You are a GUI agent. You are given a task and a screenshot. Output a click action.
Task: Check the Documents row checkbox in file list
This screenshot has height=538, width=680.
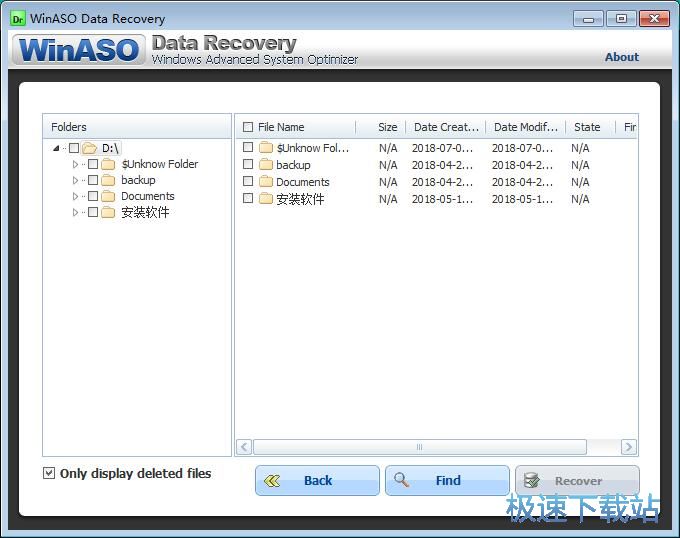(248, 181)
